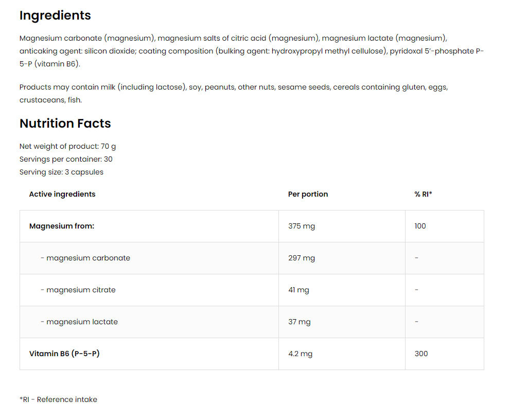Click the magnesium carbonate row

point(252,258)
